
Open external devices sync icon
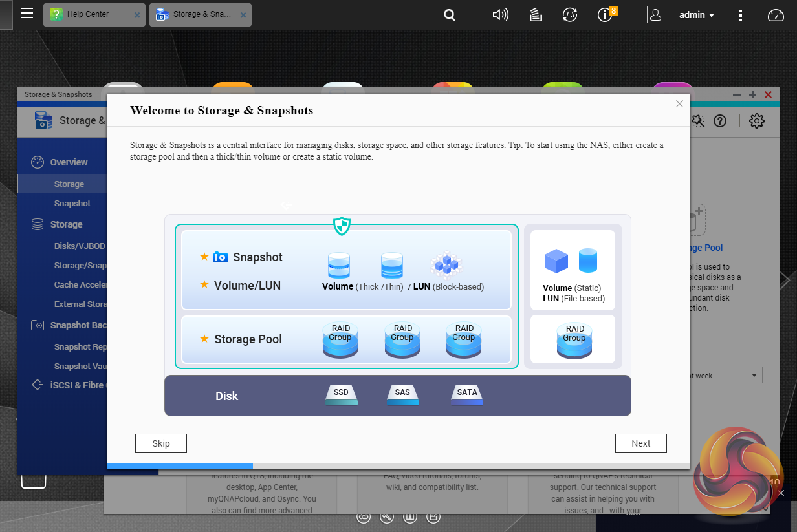[570, 15]
